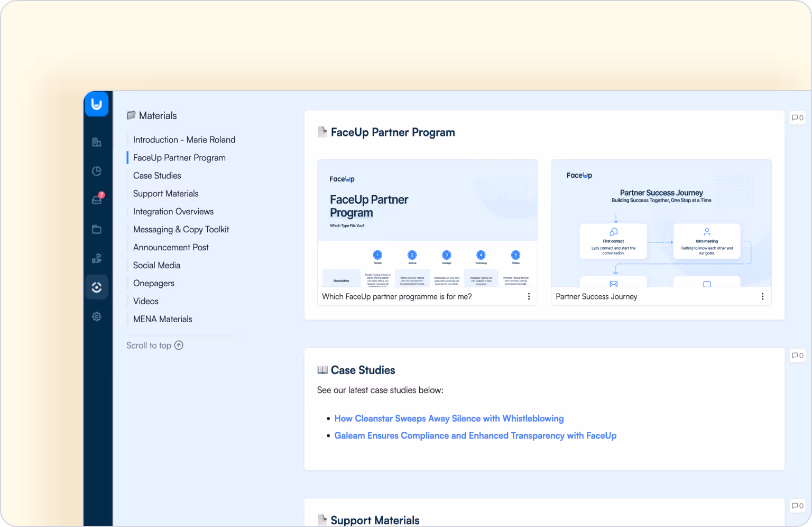Jump to Case Studies in materials list
The height and width of the screenshot is (527, 812).
pos(157,176)
